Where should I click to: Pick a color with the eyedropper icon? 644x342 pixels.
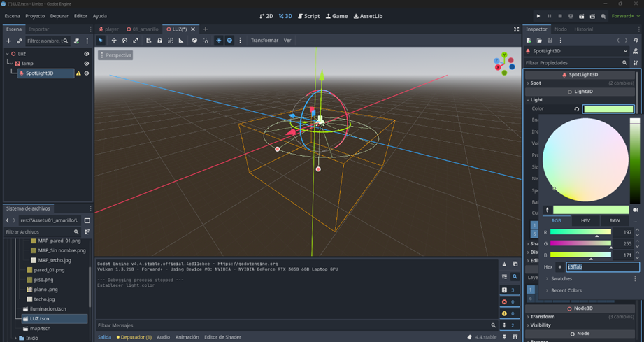point(548,210)
